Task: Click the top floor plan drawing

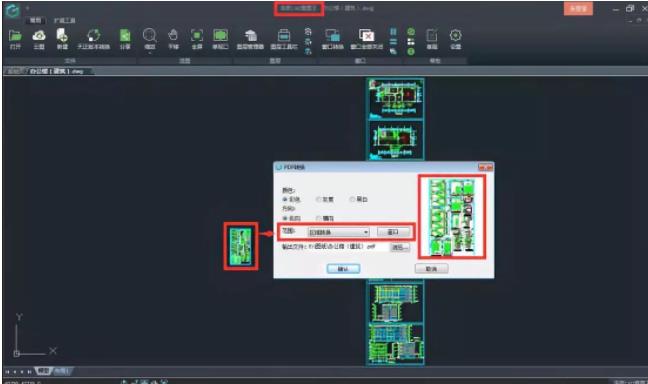Action: [x=395, y=98]
